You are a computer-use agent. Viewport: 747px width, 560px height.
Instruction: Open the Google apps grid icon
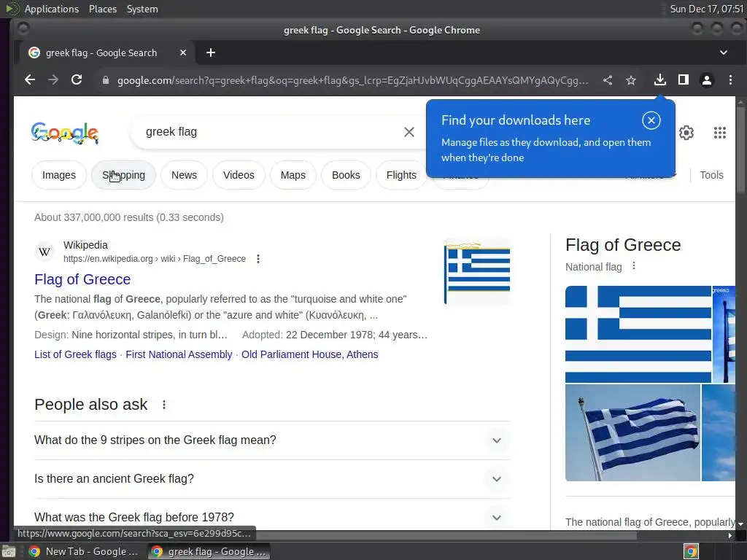[720, 133]
